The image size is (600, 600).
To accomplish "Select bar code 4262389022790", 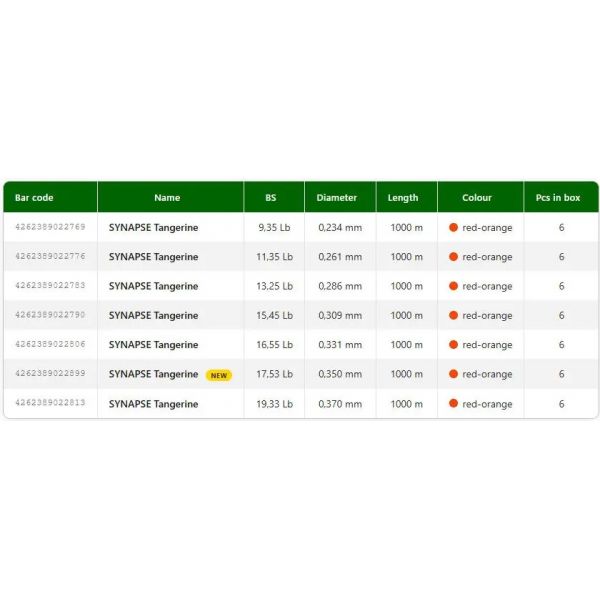I will pos(50,315).
